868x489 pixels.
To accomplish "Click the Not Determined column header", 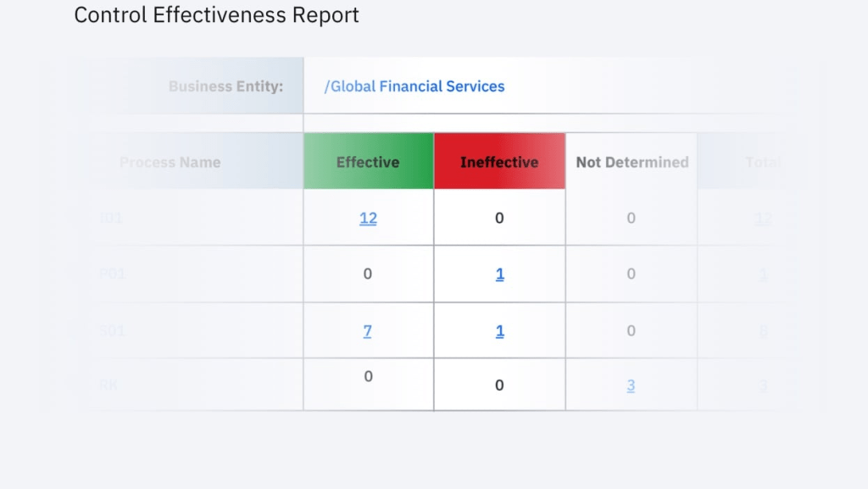I will coord(631,161).
